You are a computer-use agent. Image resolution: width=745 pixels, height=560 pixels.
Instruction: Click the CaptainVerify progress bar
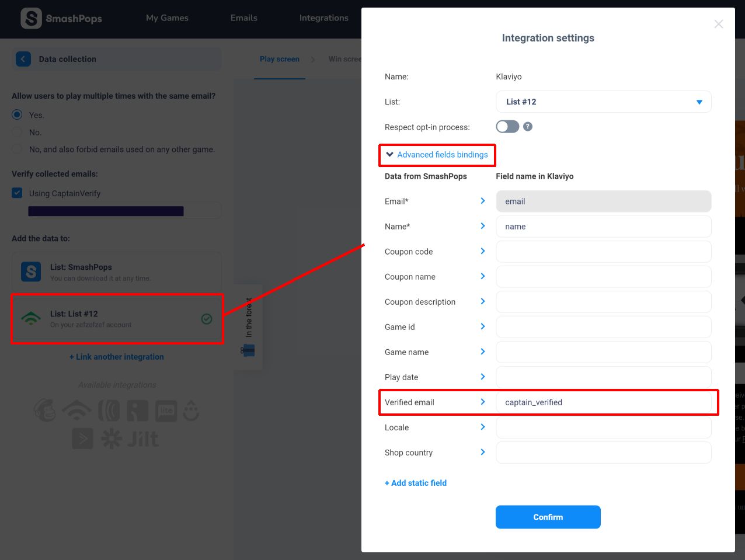click(106, 211)
